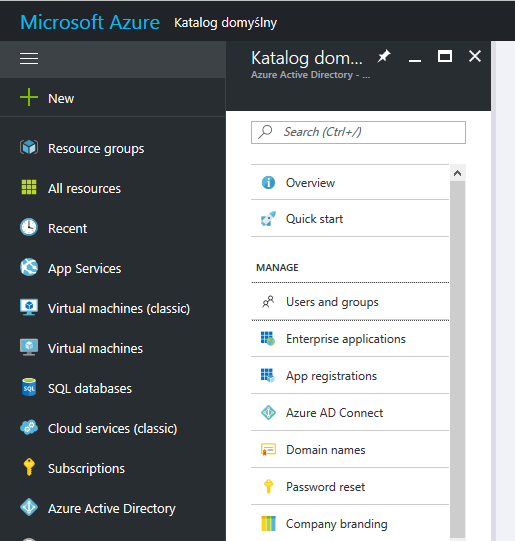Open Resource groups cube icon
The height and width of the screenshot is (541, 515).
pyautogui.click(x=29, y=148)
